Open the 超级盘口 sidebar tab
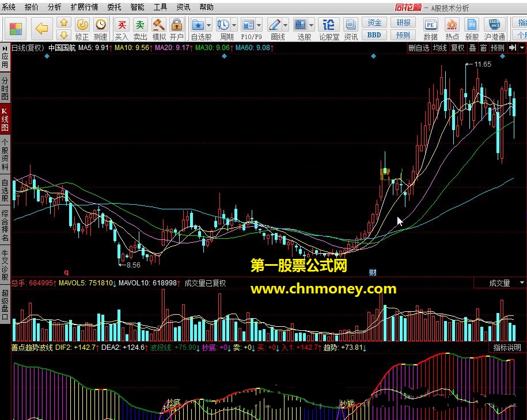 [5, 305]
